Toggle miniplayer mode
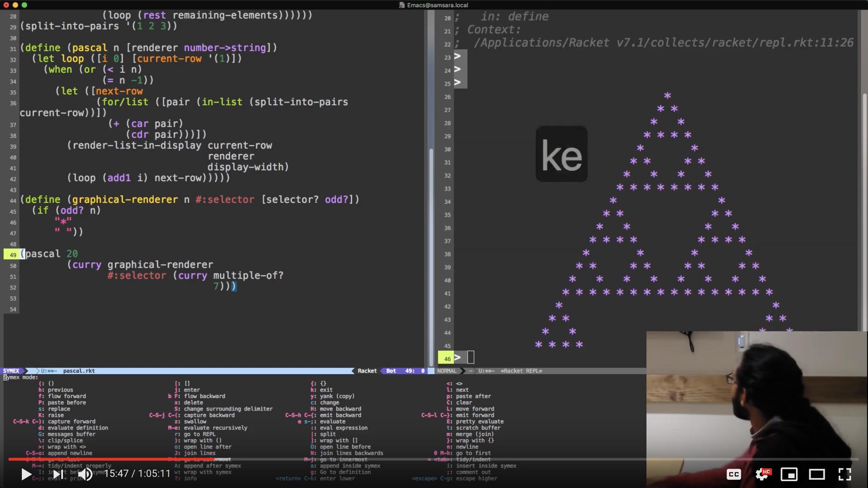 (x=789, y=474)
